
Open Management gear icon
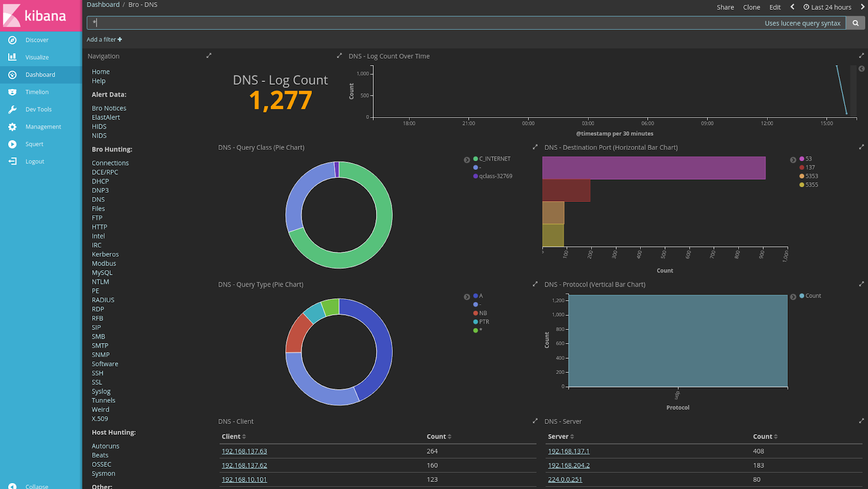click(12, 127)
